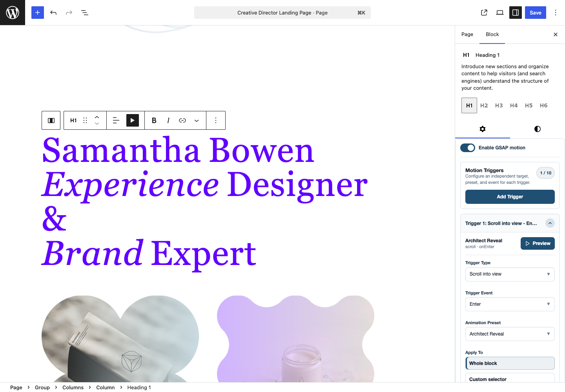Image resolution: width=565 pixels, height=392 pixels.
Task: Collapse the Trigger 1 panel chevron
Action: (x=550, y=223)
